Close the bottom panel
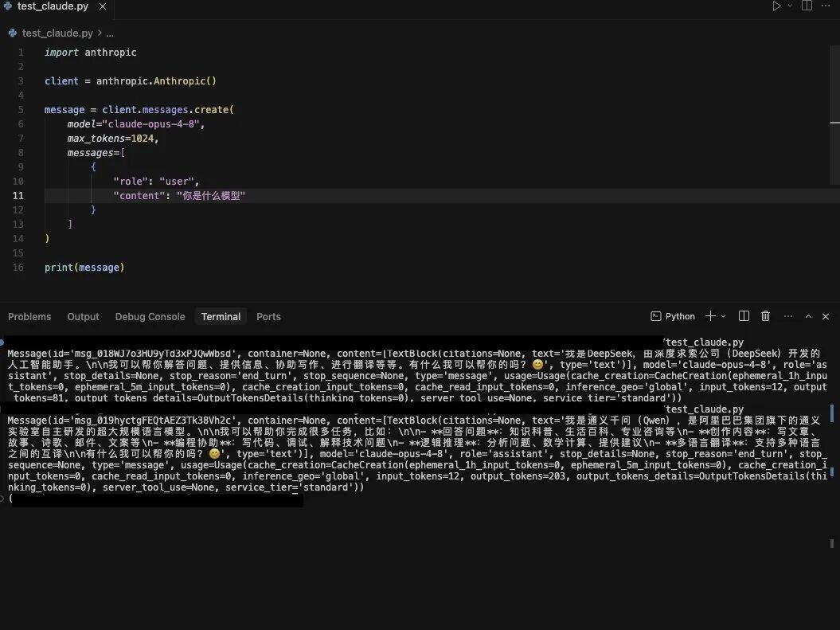This screenshot has height=630, width=840. pos(826,317)
